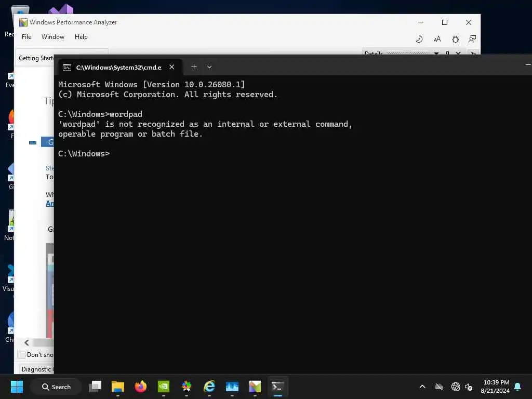
Task: Click the Microsoft Windows version text
Action: (151, 85)
